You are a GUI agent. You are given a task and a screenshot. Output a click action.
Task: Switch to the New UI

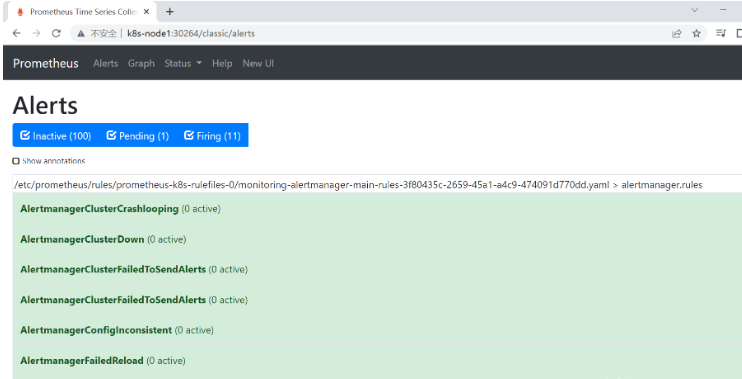point(258,63)
